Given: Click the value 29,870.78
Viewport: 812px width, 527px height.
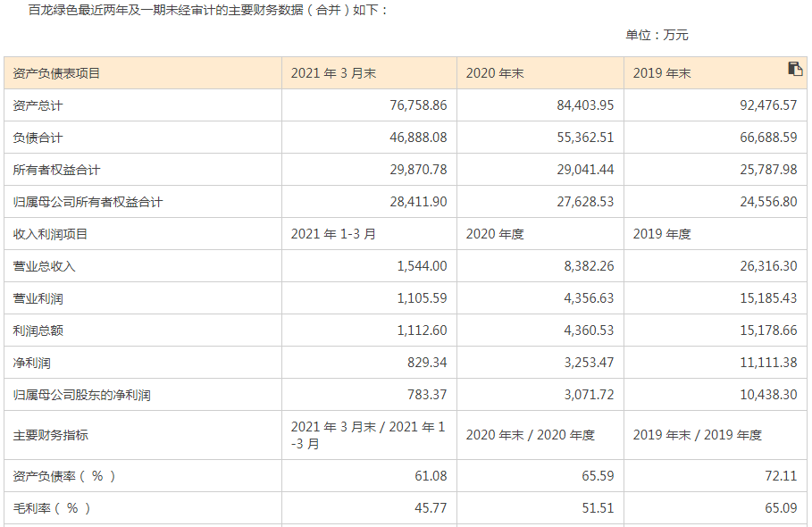Looking at the screenshot, I should (418, 170).
